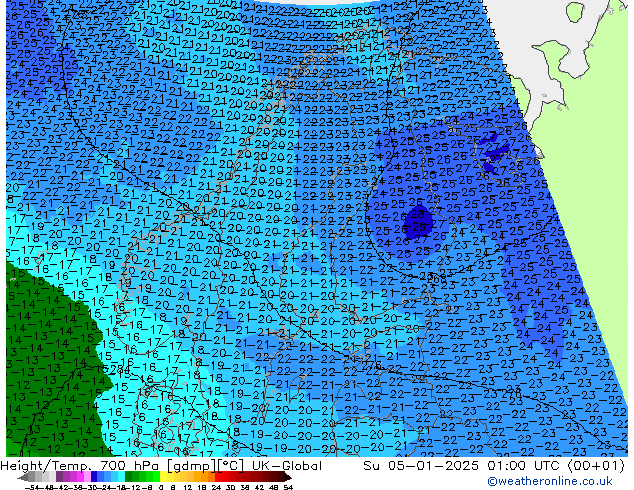Select the dark green swatch on the legend
This screenshot has width=634, height=490.
129,477
